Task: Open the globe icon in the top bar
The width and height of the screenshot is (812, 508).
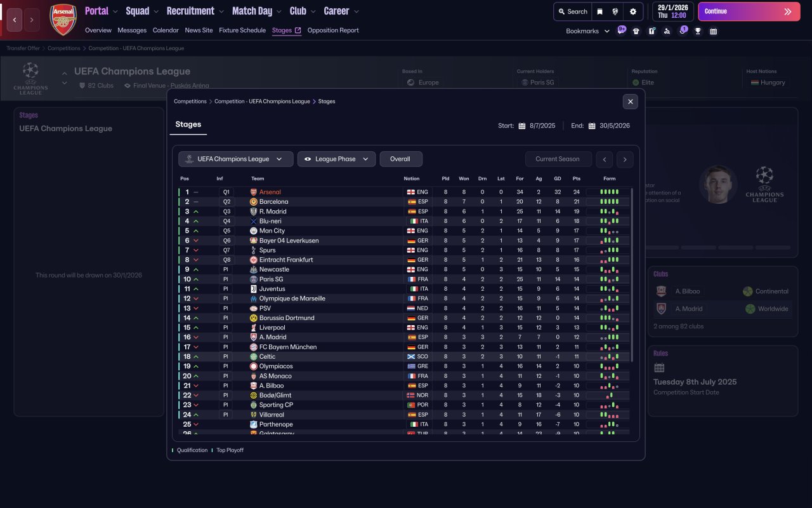Action: click(615, 11)
